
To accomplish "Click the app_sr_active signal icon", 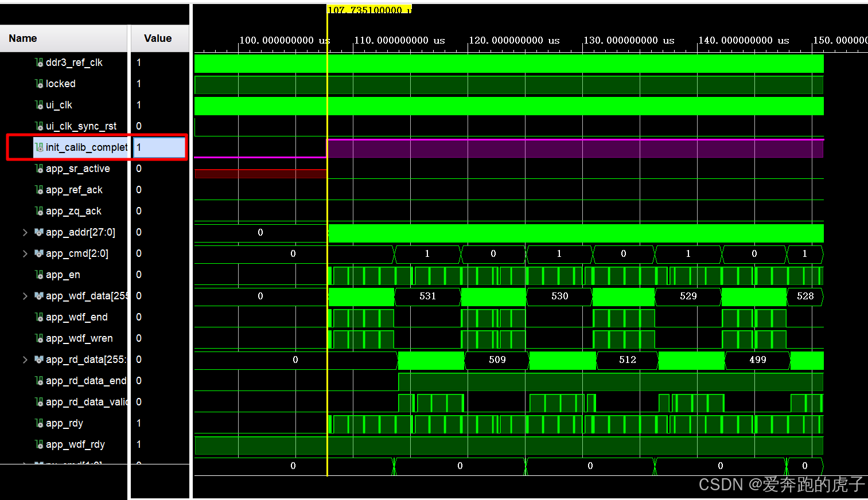I will [x=39, y=169].
